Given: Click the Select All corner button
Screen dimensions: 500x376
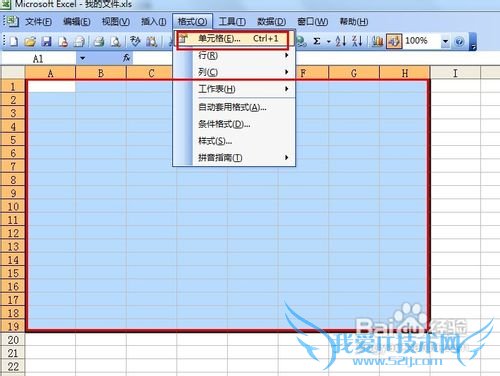Looking at the screenshot, I should point(13,72).
